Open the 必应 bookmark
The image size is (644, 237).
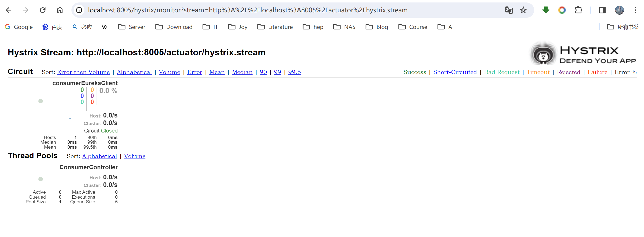point(82,27)
